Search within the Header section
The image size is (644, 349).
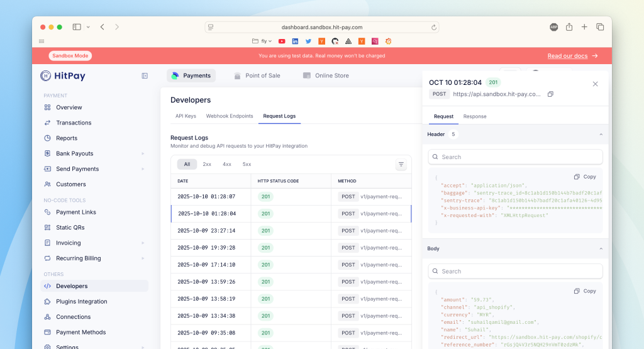click(x=515, y=157)
